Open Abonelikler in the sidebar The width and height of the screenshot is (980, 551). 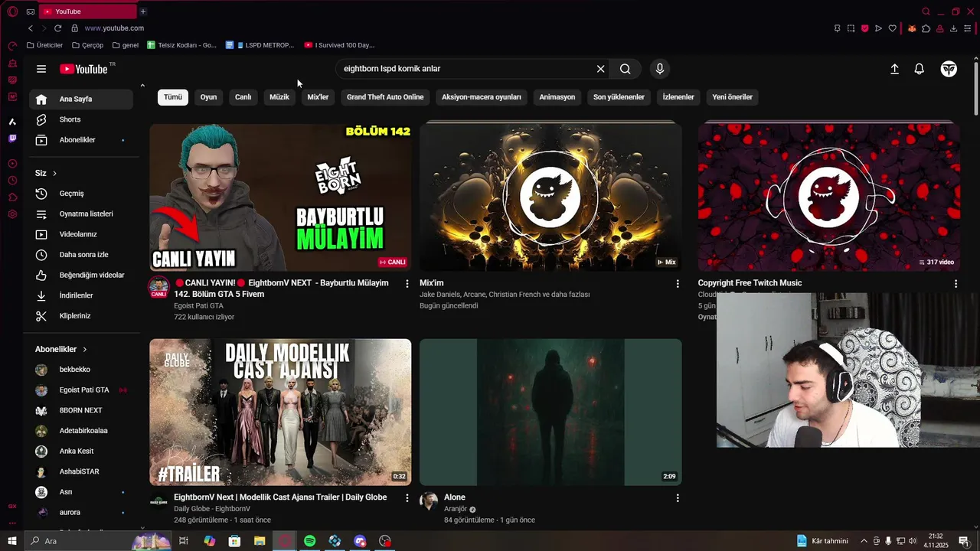[80, 140]
